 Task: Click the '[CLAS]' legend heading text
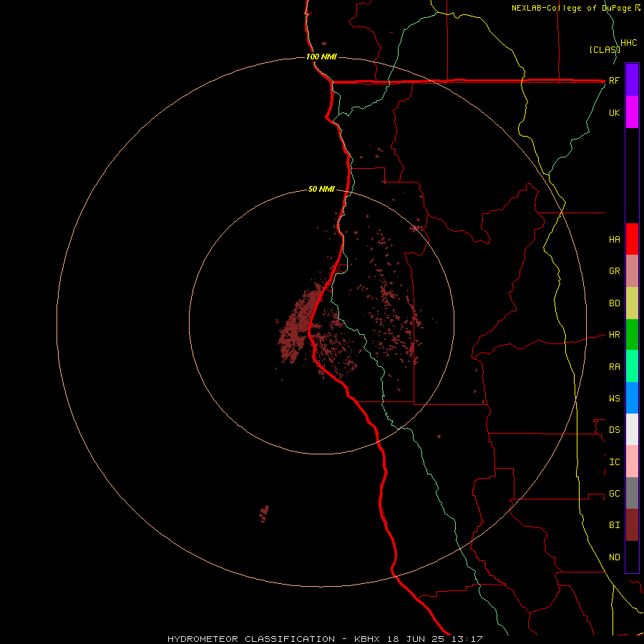tap(604, 49)
